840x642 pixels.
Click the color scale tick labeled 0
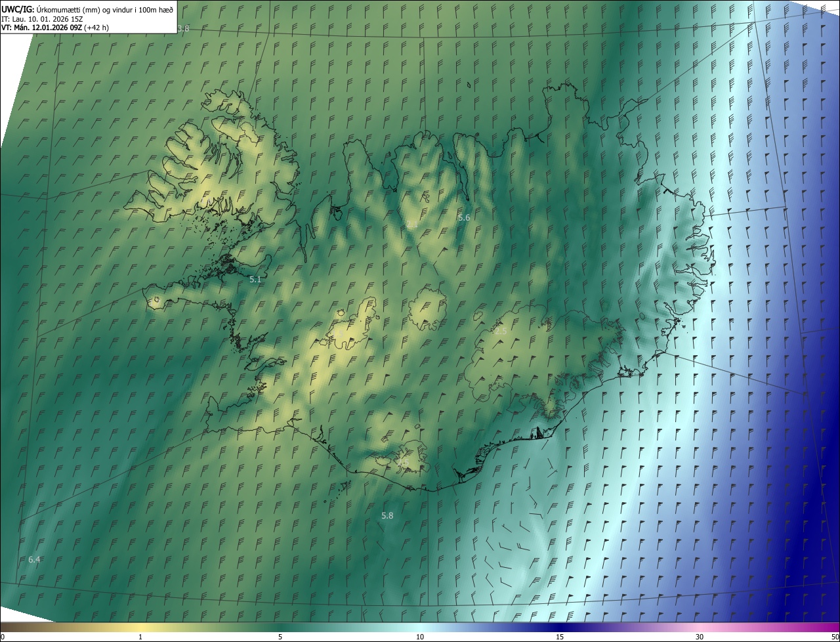coord(3,637)
